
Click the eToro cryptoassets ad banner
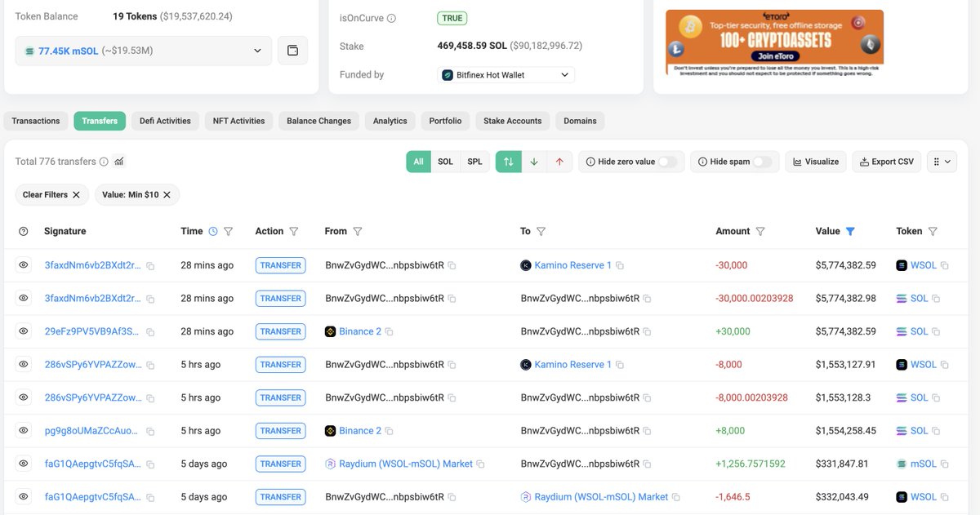click(x=774, y=43)
